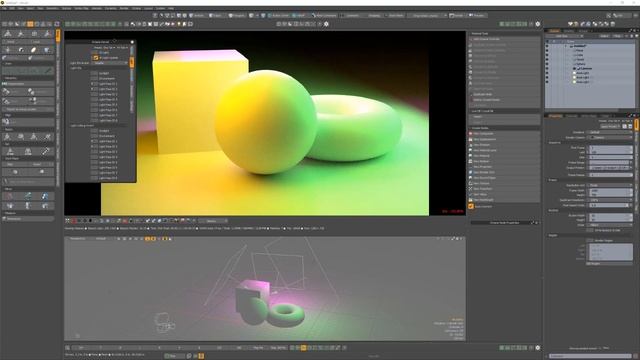Click the First Frame input field
This screenshot has width=640, height=360.
[610, 147]
